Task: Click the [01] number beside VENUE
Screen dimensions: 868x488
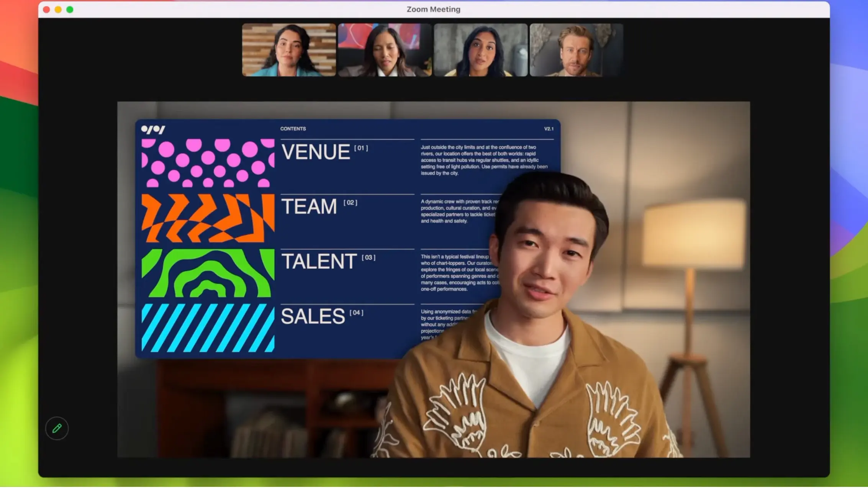Action: [361, 148]
